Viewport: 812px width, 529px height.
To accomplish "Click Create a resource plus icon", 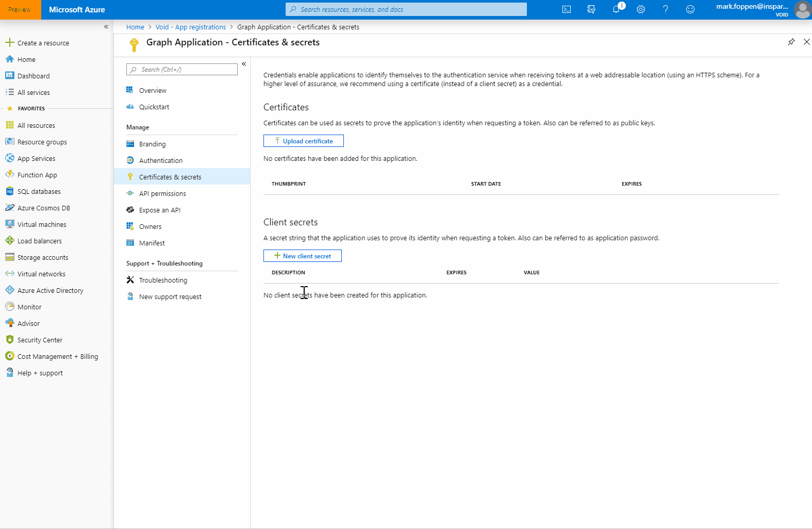I will click(9, 43).
